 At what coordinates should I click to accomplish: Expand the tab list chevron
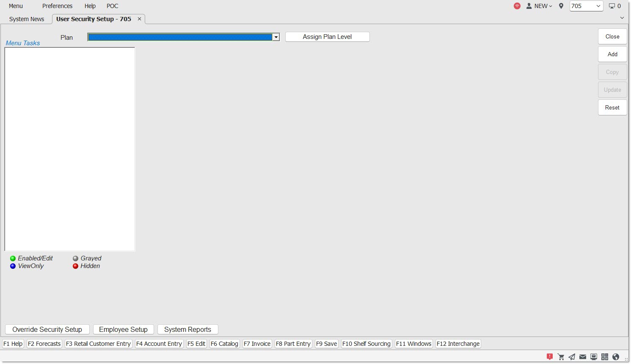click(622, 18)
